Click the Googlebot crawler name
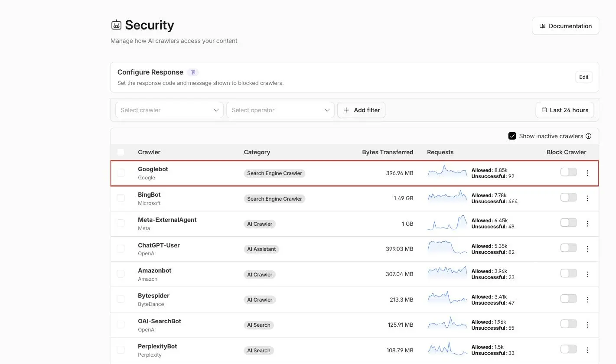The width and height of the screenshot is (616, 364). click(153, 169)
